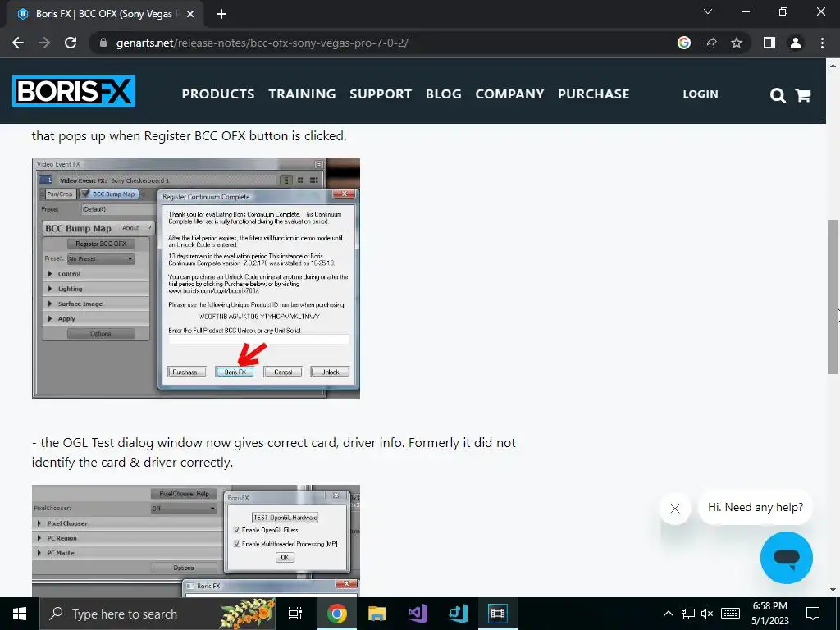Dismiss the chat help message

click(675, 509)
